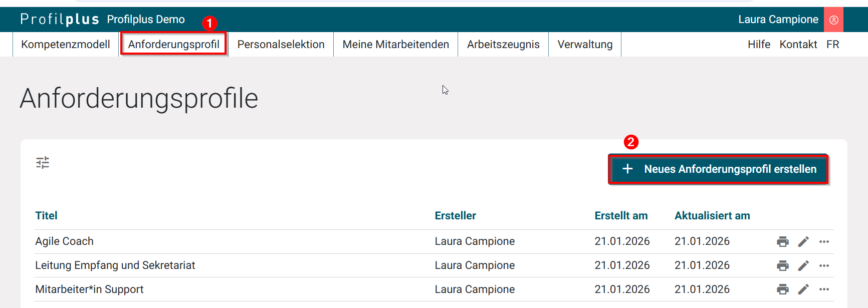Edit the Mitarbeiter*in Support profile
Image resolution: width=868 pixels, height=308 pixels.
(804, 289)
